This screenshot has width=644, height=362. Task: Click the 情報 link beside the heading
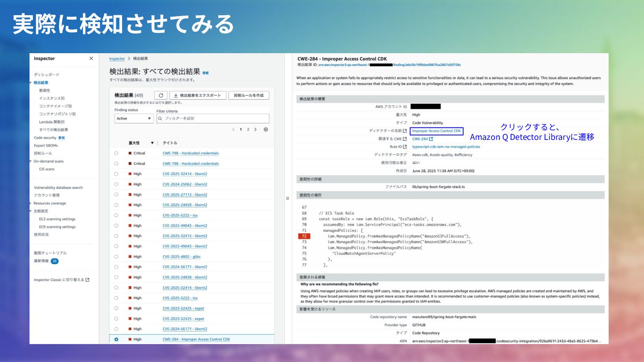pos(205,72)
